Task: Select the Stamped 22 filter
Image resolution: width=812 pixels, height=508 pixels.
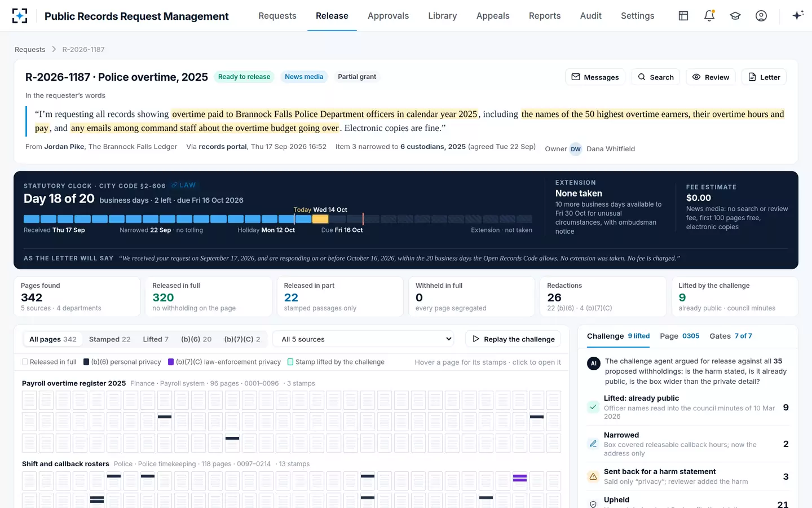Action: (109, 339)
